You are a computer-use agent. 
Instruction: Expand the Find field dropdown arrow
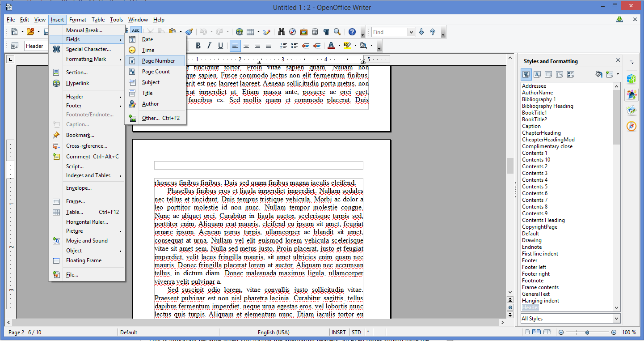pyautogui.click(x=411, y=32)
